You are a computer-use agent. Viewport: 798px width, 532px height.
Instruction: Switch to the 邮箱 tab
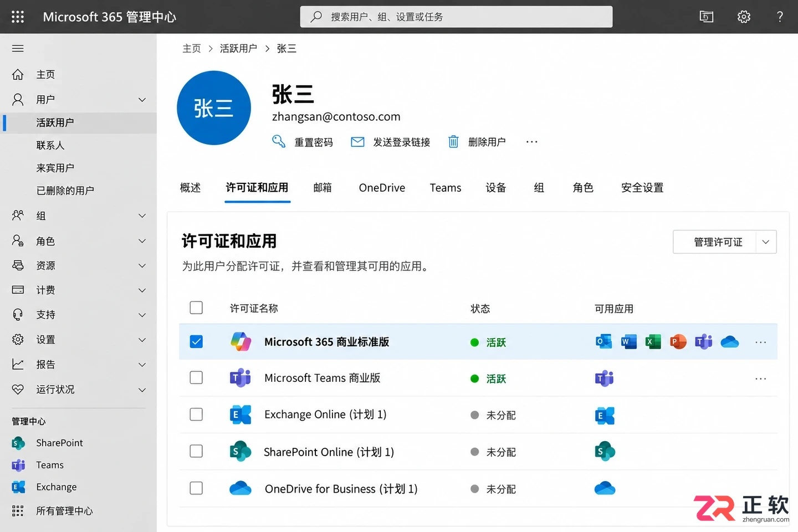click(x=323, y=188)
